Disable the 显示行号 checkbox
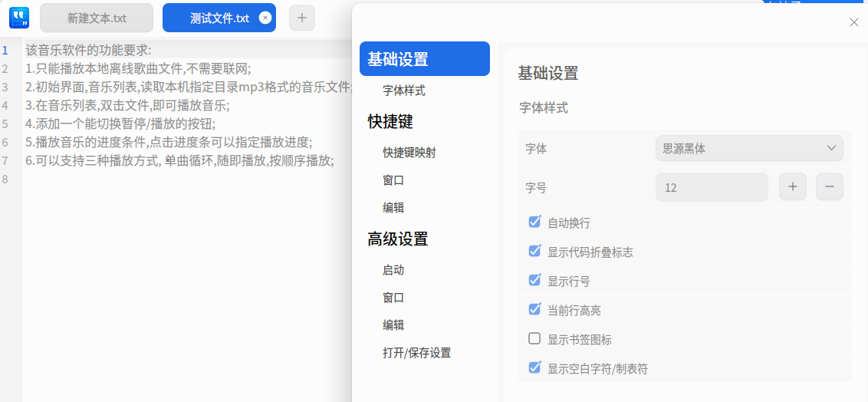 coord(534,279)
